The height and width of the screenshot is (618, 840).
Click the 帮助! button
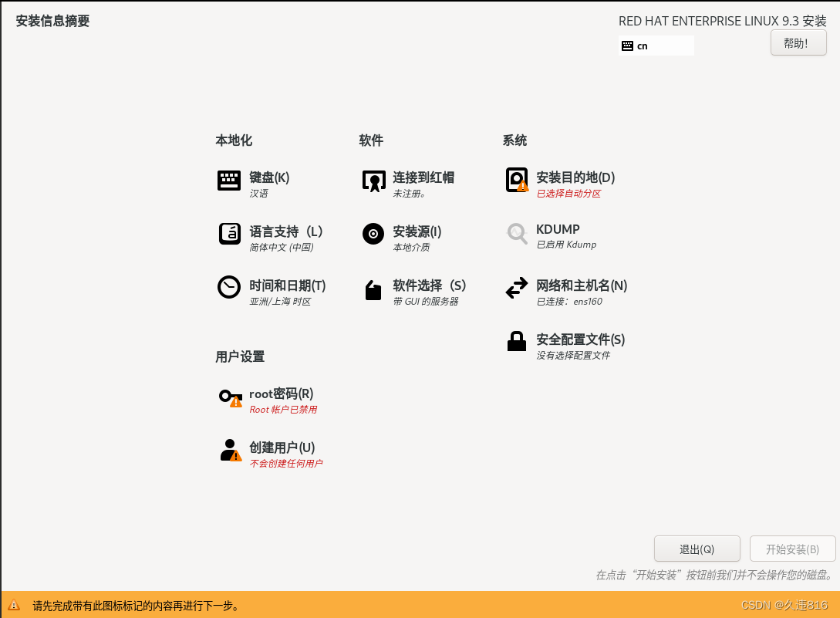tap(798, 43)
